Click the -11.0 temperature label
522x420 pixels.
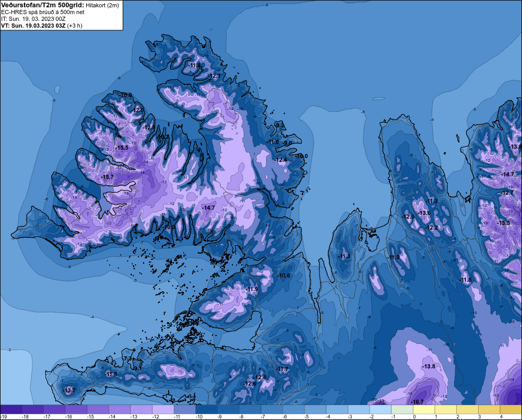273,142
